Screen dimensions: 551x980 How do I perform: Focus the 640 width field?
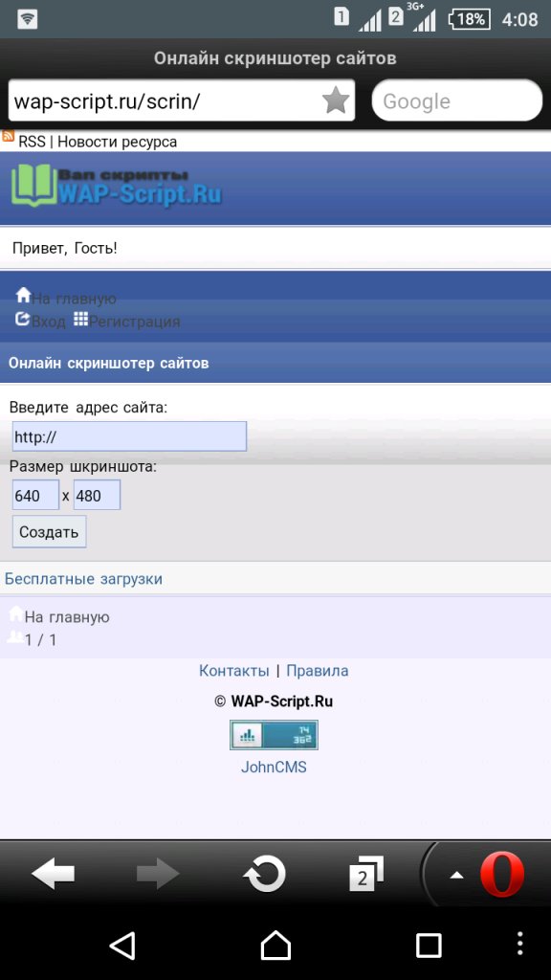point(35,496)
